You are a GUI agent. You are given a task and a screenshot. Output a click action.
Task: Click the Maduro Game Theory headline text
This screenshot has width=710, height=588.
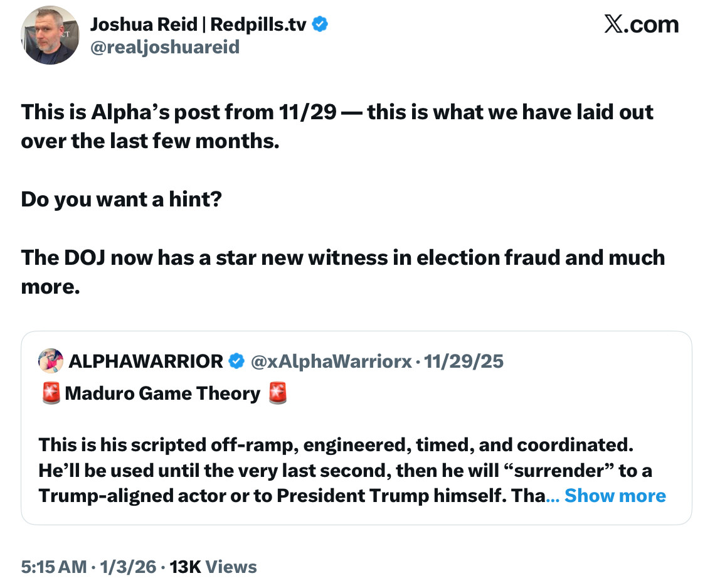pos(162,393)
